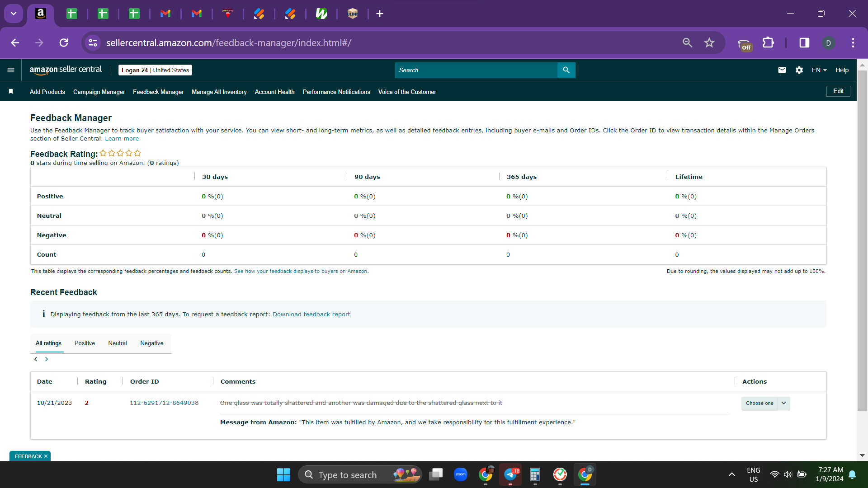868x488 pixels.
Task: Close the FEEDBACK widget with its X
Action: click(46, 456)
